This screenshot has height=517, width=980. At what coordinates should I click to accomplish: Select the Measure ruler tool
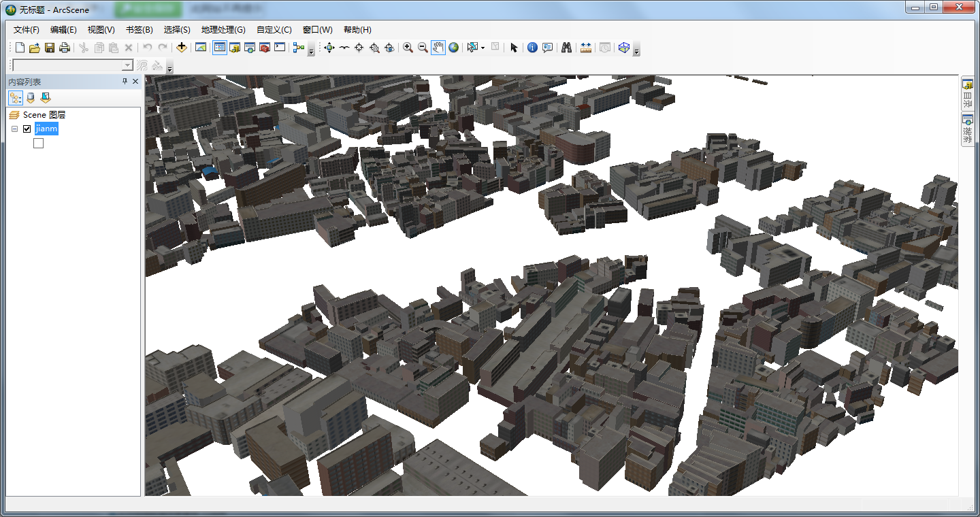pos(585,48)
